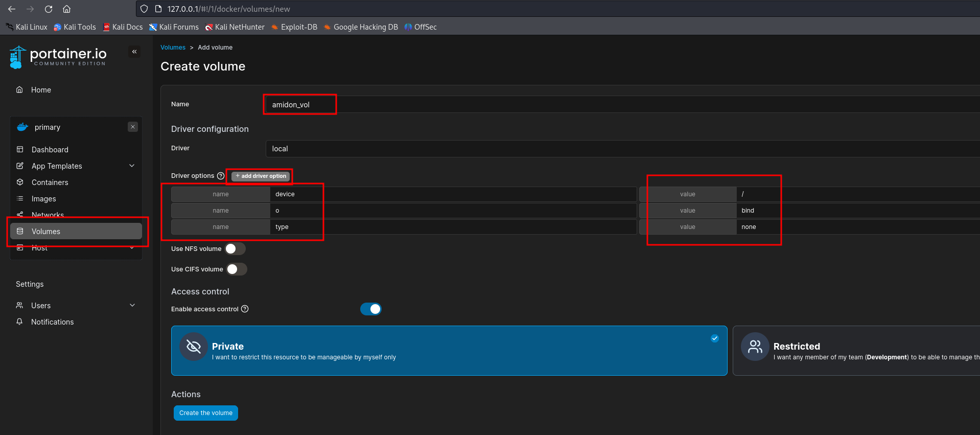
Task: Open the Driver dropdown showing local
Action: pyautogui.click(x=623, y=149)
